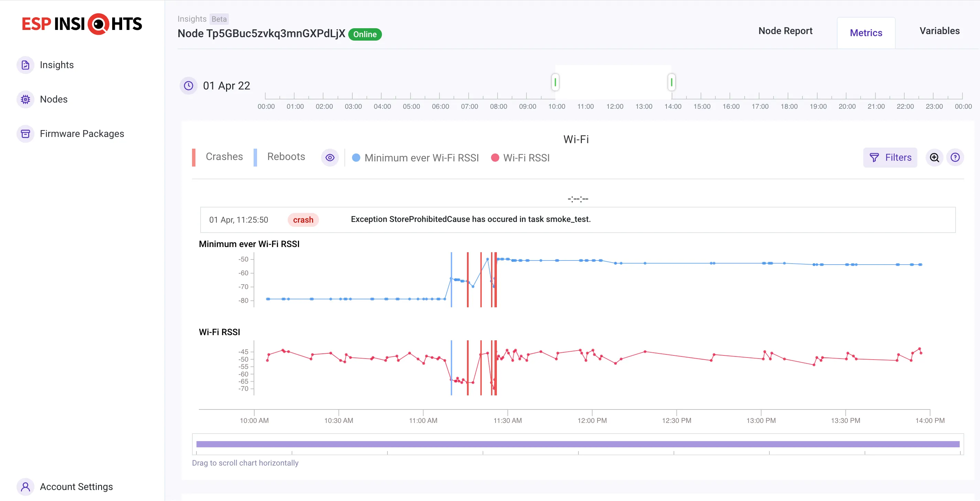Toggle the Wi-Fi RSSI legend series

tap(520, 158)
